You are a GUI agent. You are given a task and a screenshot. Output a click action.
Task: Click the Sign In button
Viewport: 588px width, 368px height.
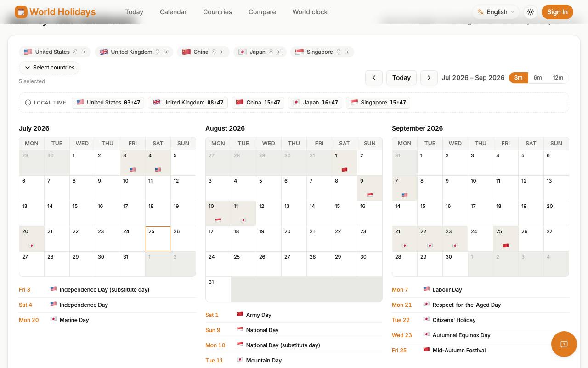[557, 12]
